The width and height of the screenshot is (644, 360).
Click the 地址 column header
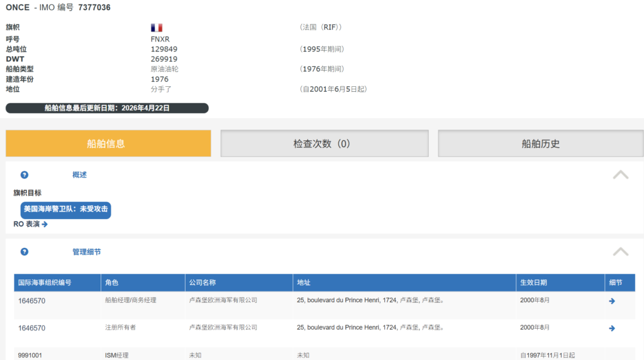[x=304, y=283]
